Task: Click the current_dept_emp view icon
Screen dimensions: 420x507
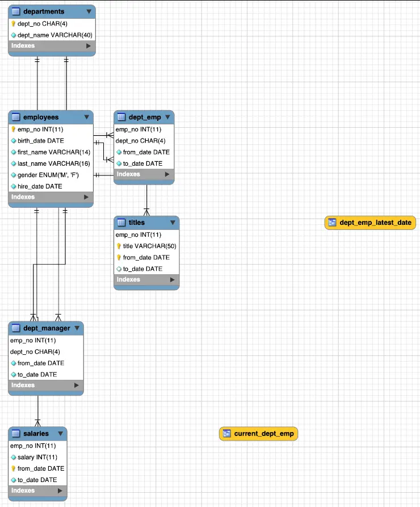Action: (x=227, y=434)
